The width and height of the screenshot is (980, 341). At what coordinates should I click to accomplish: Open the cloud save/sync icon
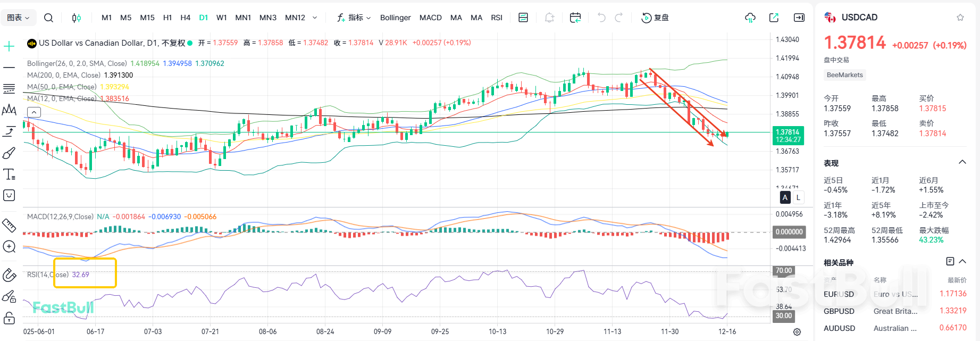point(750,18)
